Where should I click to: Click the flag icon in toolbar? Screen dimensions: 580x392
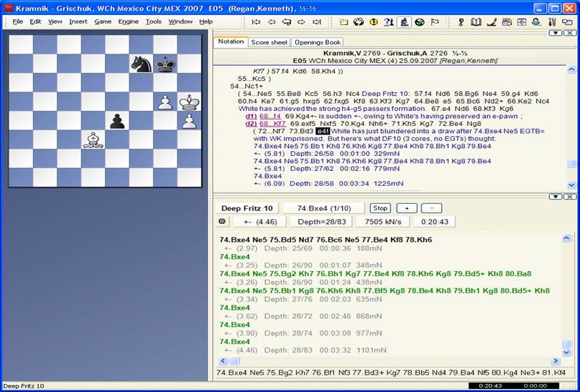click(x=435, y=22)
